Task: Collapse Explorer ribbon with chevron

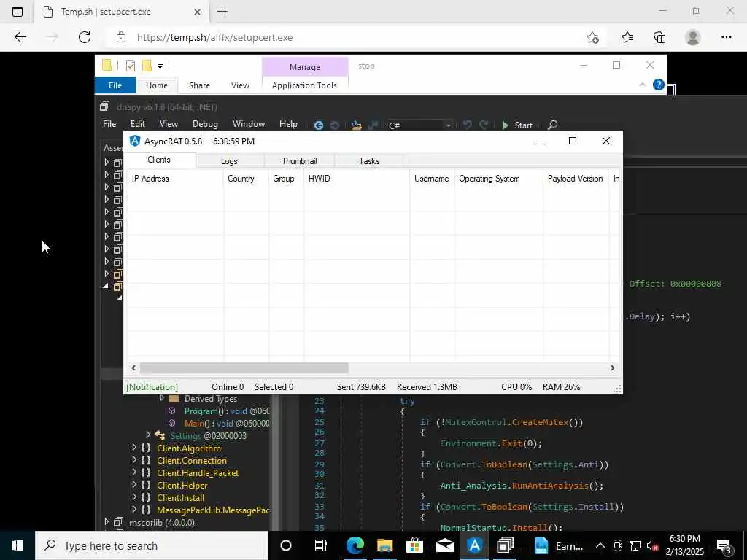Action: [642, 85]
